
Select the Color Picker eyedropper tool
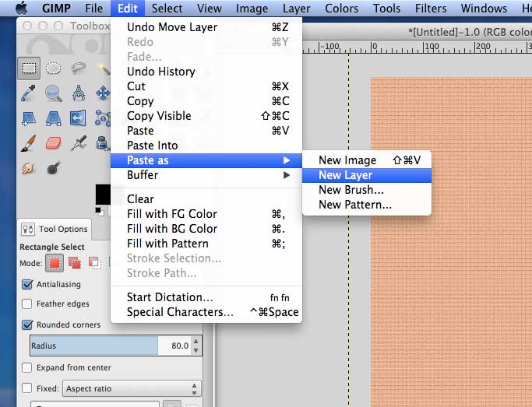pos(29,93)
